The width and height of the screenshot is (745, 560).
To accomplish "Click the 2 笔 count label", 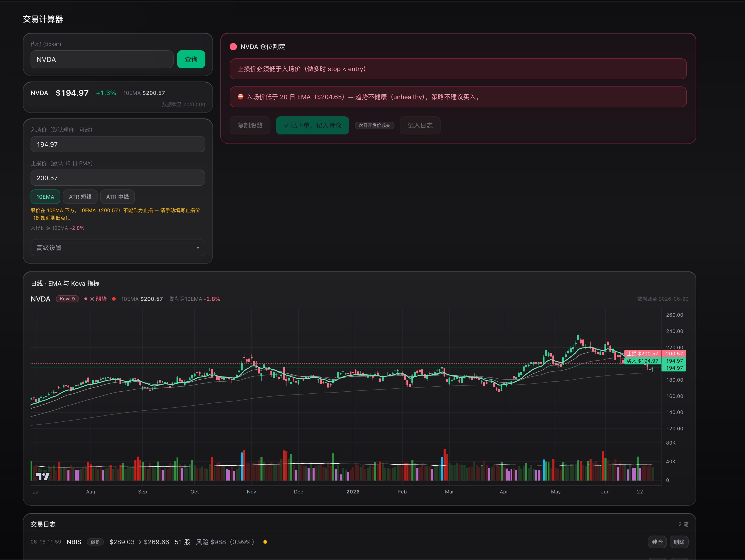I will pyautogui.click(x=683, y=524).
